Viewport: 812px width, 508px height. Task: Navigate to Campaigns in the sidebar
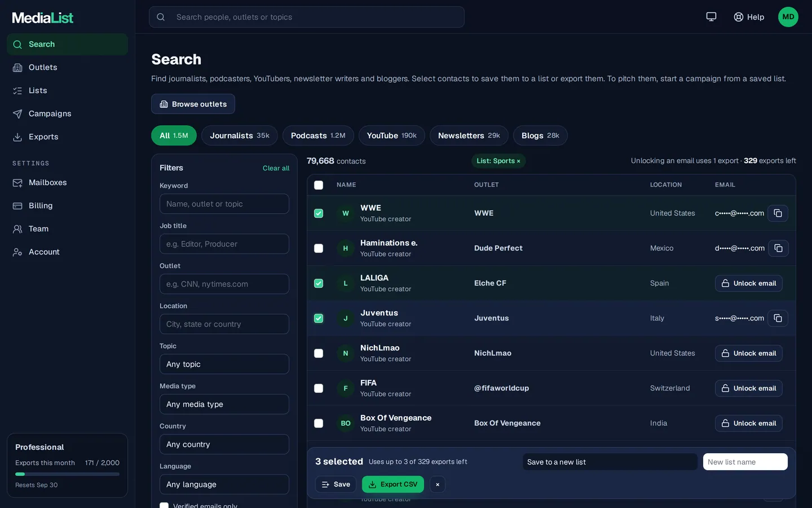pos(67,113)
